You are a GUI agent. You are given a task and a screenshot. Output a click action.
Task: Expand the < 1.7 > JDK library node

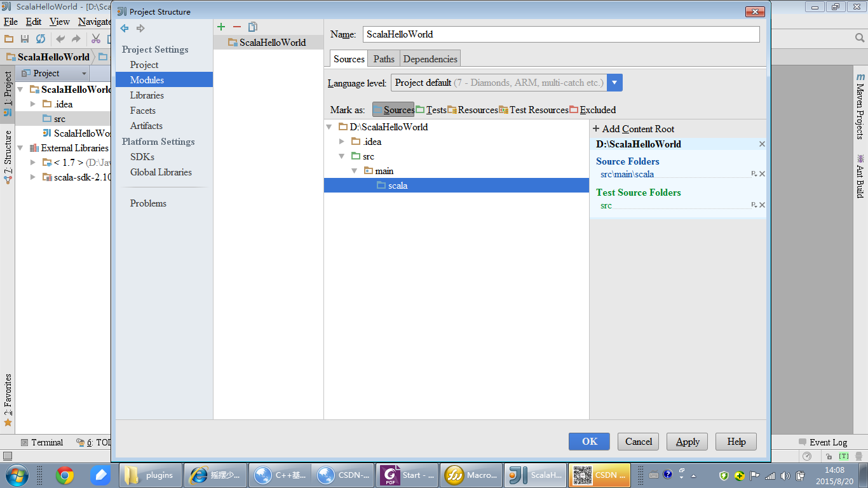pos(33,163)
